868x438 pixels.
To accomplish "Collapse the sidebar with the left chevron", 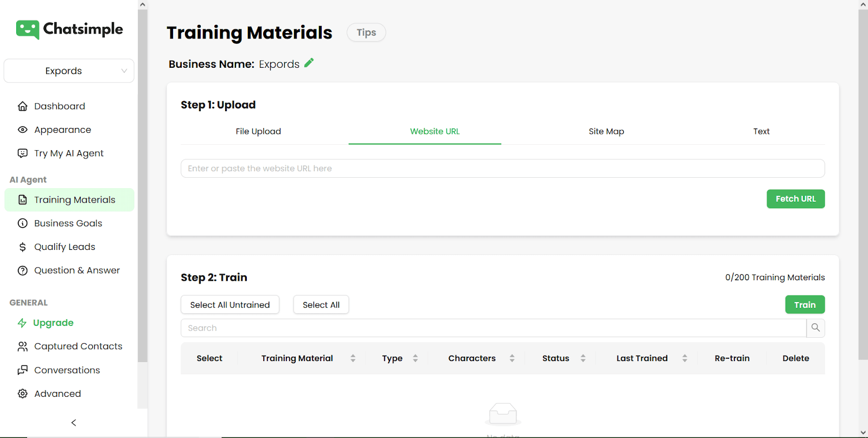I will [74, 422].
